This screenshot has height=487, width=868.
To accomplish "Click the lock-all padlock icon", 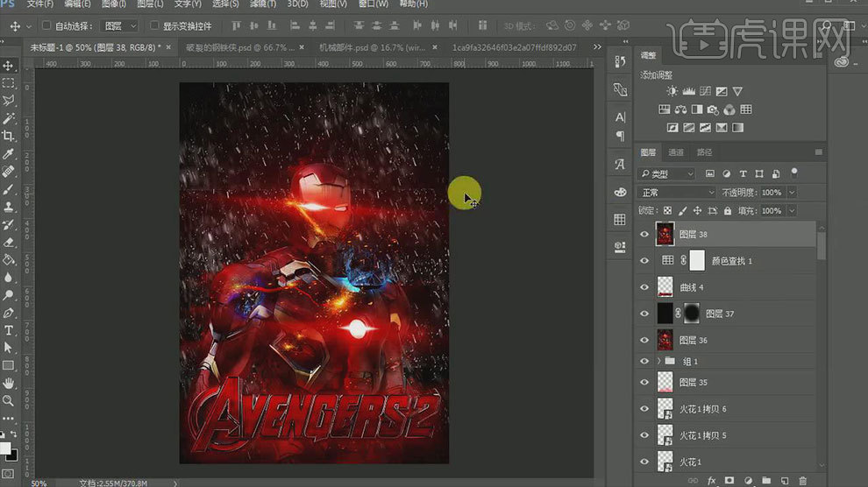I will tap(728, 211).
